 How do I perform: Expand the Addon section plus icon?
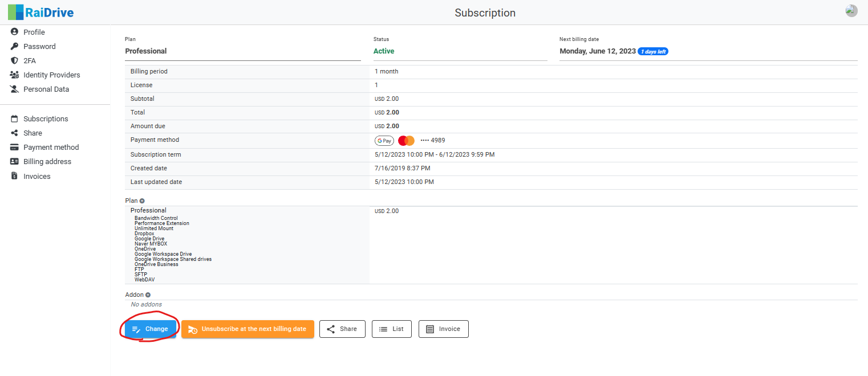pyautogui.click(x=148, y=295)
